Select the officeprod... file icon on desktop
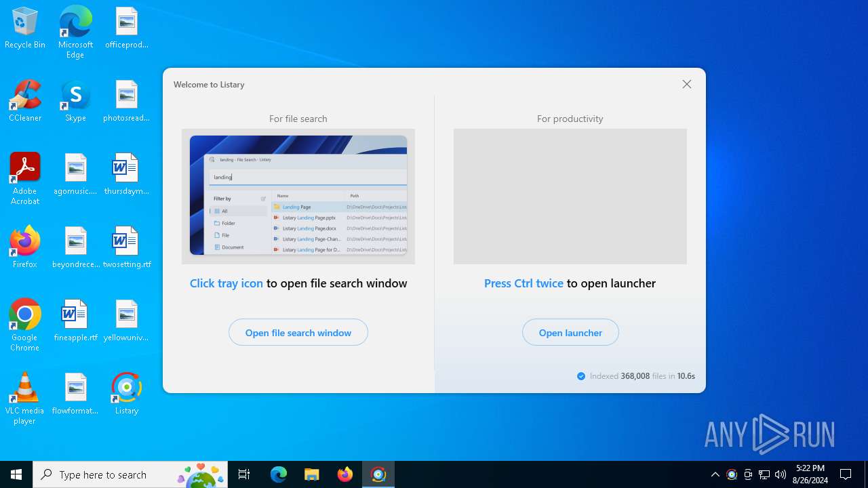The width and height of the screenshot is (868, 488). coord(127,28)
